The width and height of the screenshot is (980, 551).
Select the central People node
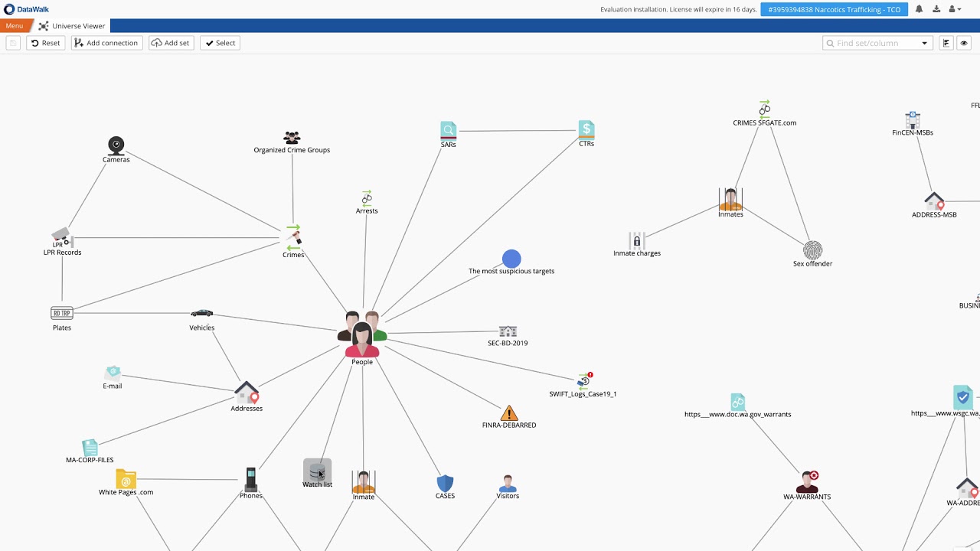362,334
